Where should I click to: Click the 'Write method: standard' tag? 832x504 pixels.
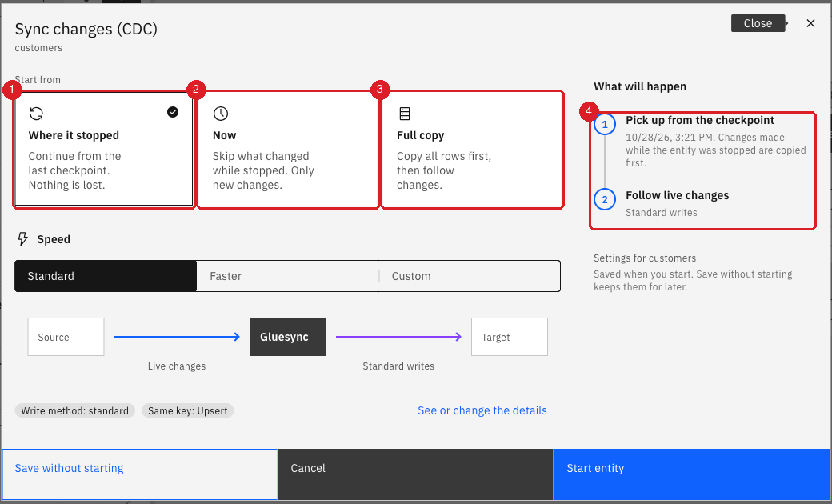click(75, 410)
